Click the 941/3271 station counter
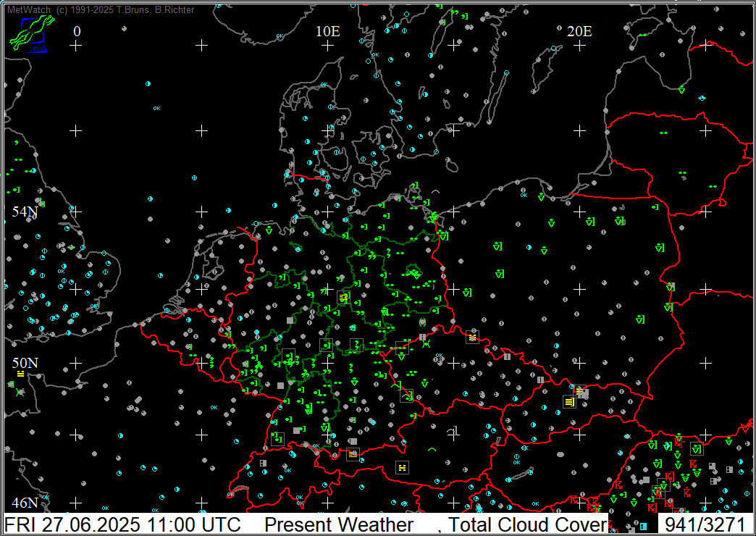The image size is (756, 536). [705, 524]
